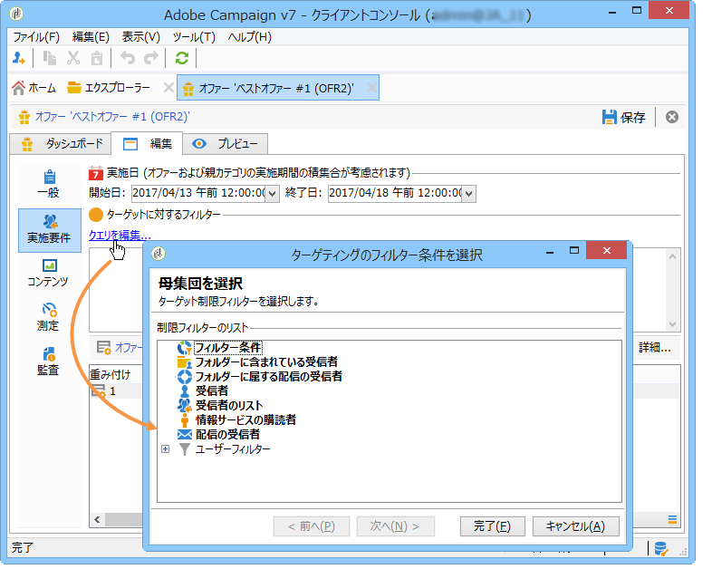Switch to the プレビュー tab
The width and height of the screenshot is (712, 588).
pyautogui.click(x=226, y=144)
